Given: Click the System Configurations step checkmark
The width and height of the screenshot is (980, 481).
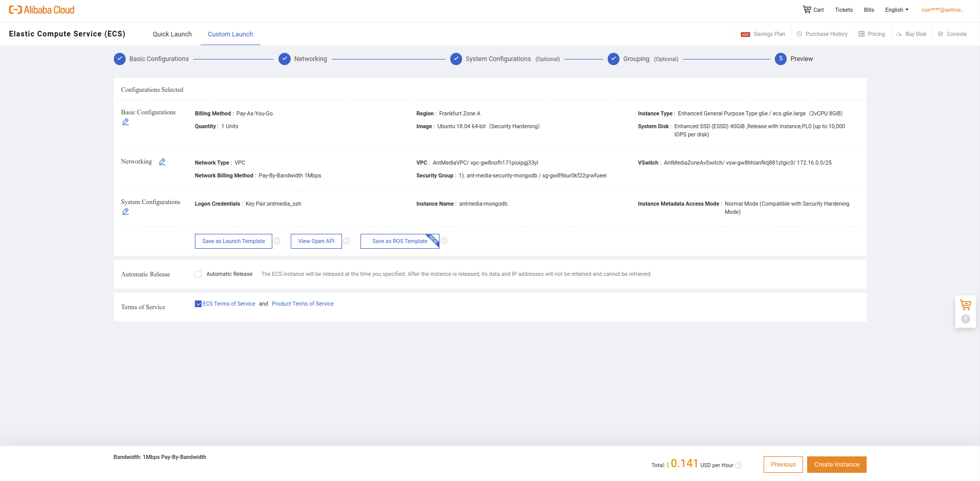Looking at the screenshot, I should click(456, 59).
